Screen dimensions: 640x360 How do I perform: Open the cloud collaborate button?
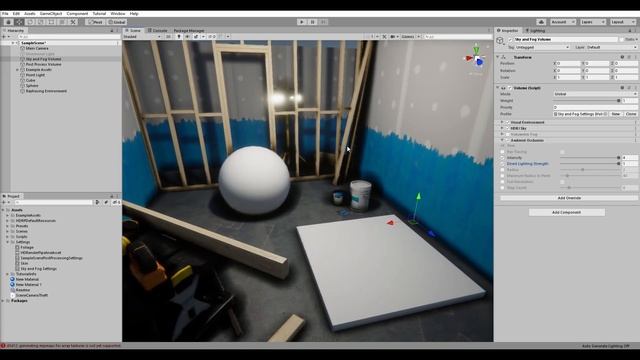[541, 22]
